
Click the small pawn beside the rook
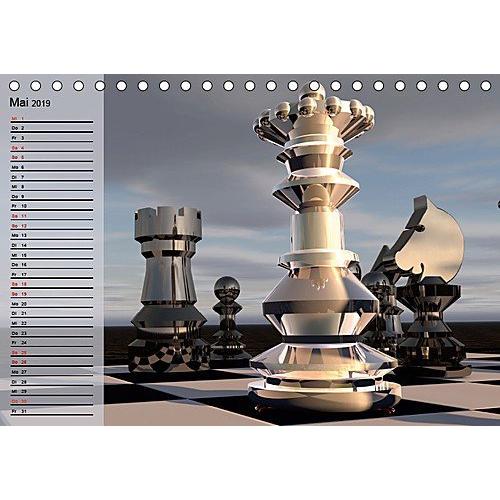228,322
